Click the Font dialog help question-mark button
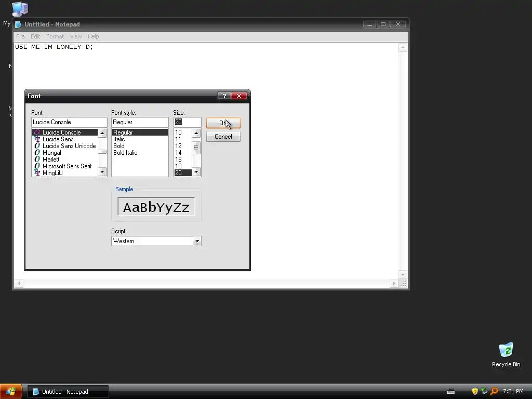The image size is (532, 399). 224,96
